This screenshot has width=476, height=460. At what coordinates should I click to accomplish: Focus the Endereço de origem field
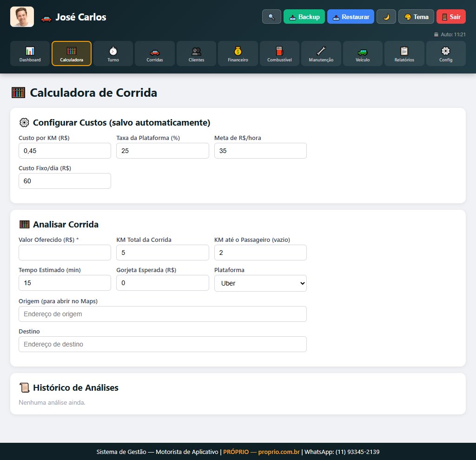click(163, 314)
